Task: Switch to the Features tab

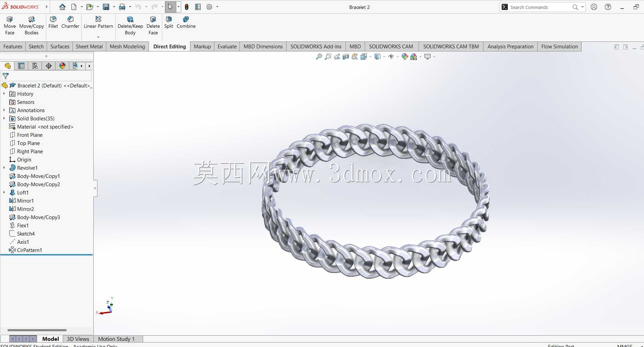Action: point(13,47)
